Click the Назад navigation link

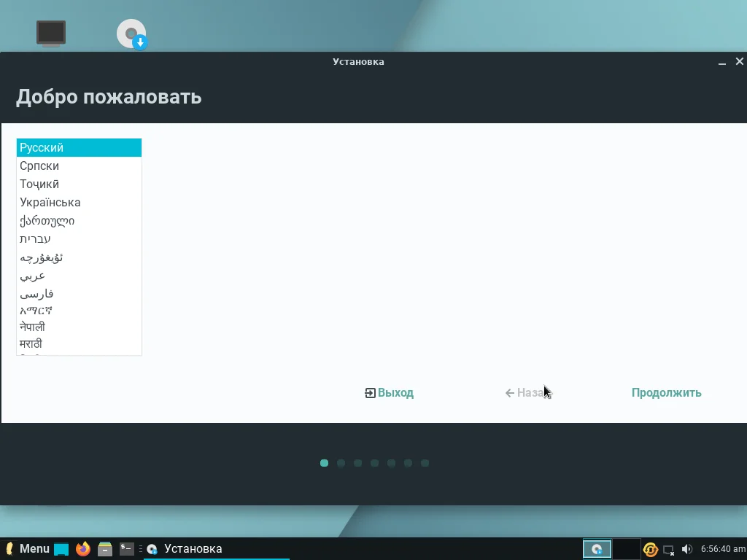pos(528,392)
